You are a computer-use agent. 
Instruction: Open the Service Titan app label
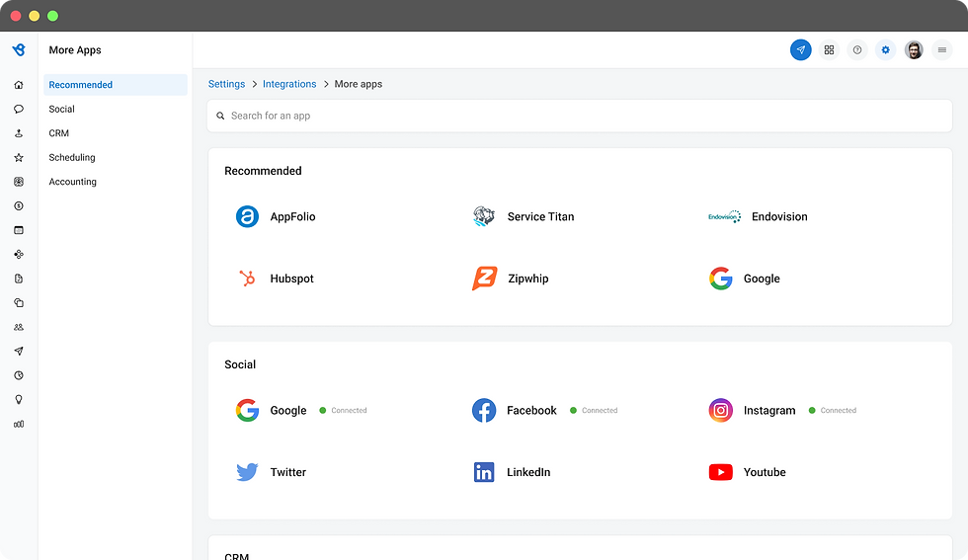(x=541, y=216)
